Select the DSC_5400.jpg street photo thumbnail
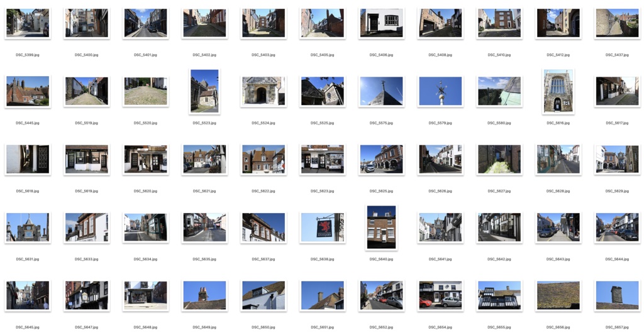644x335 pixels. click(x=87, y=23)
